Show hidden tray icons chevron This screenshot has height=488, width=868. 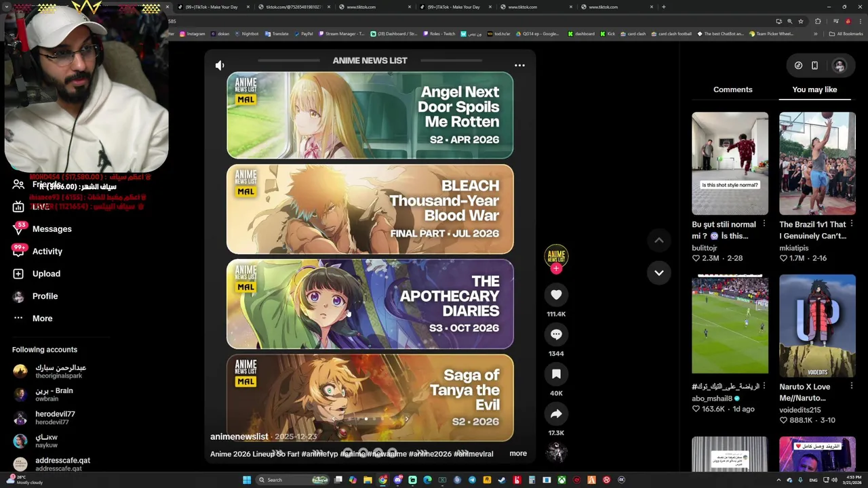pyautogui.click(x=778, y=480)
